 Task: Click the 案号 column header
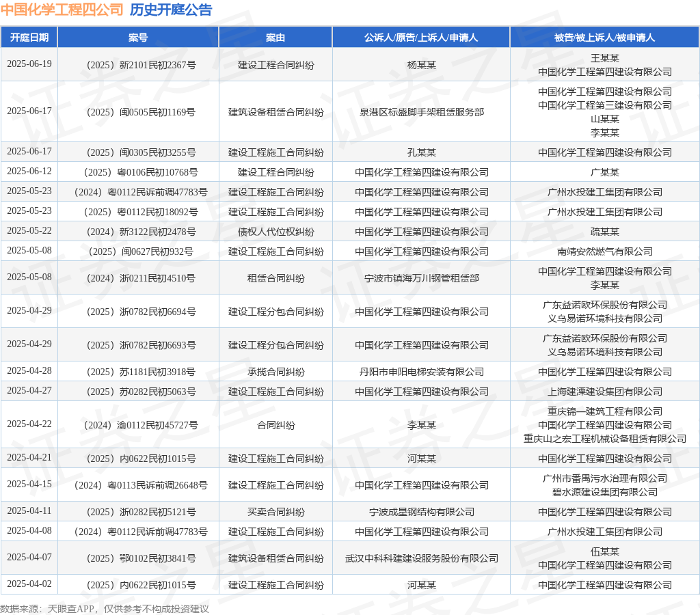[138, 38]
